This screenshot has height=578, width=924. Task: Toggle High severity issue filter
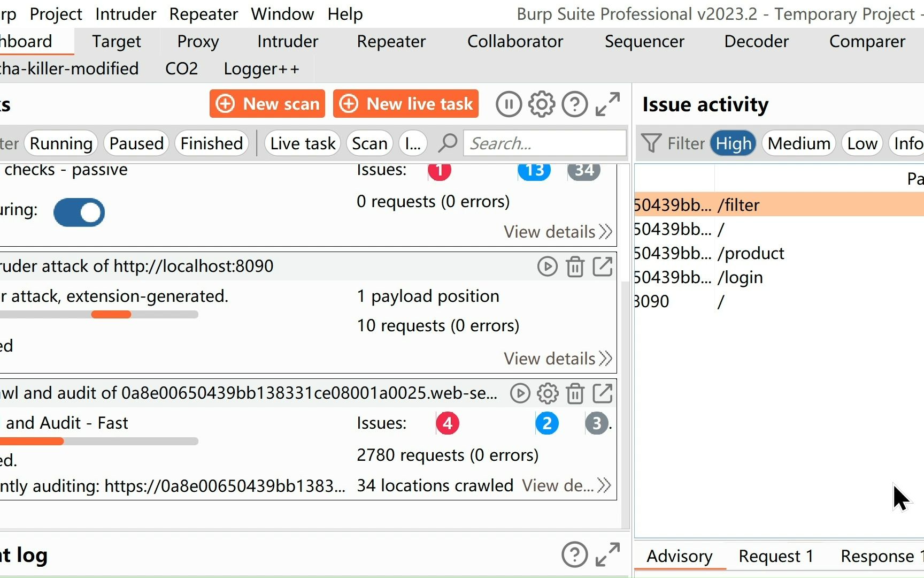[x=733, y=143]
